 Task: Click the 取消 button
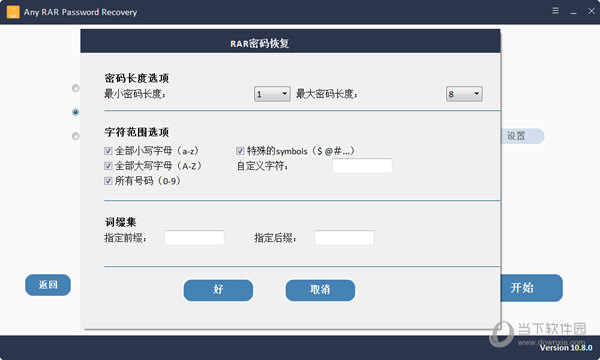(x=320, y=290)
